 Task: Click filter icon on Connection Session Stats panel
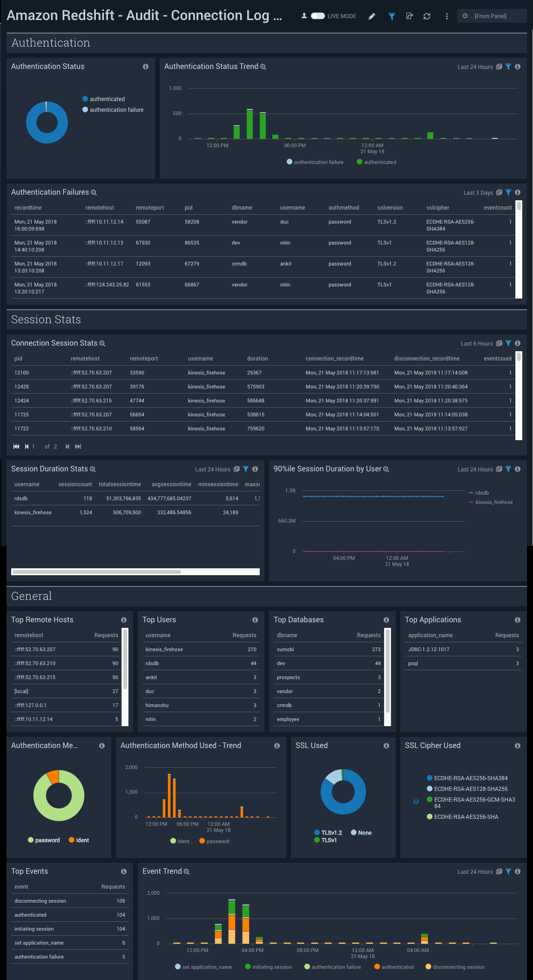coord(508,344)
